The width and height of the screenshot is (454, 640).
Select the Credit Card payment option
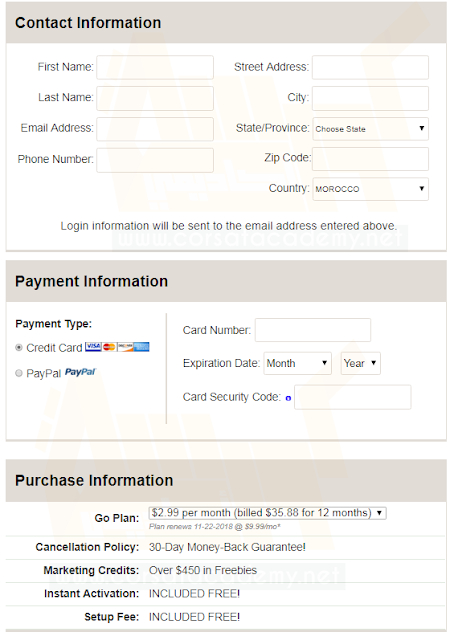[19, 347]
